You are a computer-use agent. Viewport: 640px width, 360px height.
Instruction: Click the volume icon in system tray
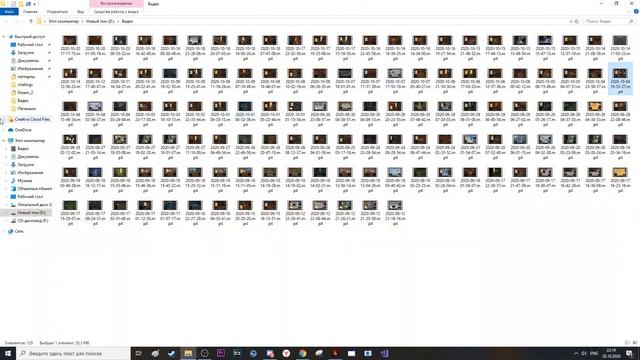[x=584, y=353]
